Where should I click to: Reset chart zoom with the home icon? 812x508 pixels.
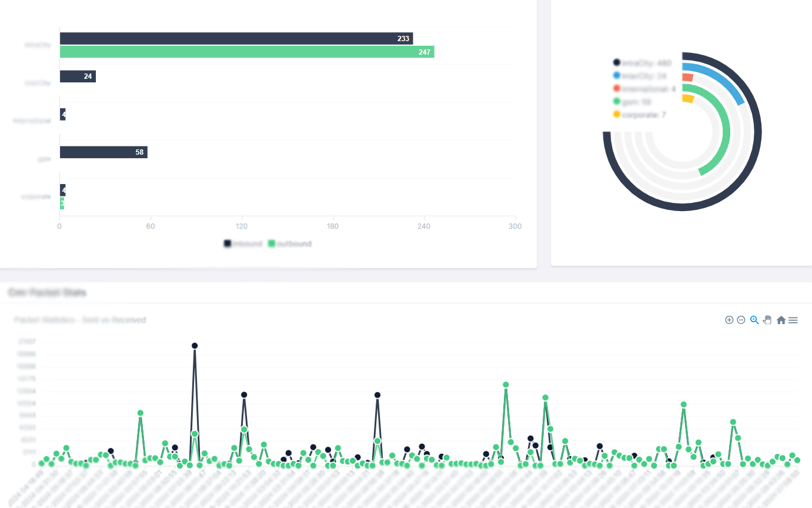[781, 320]
